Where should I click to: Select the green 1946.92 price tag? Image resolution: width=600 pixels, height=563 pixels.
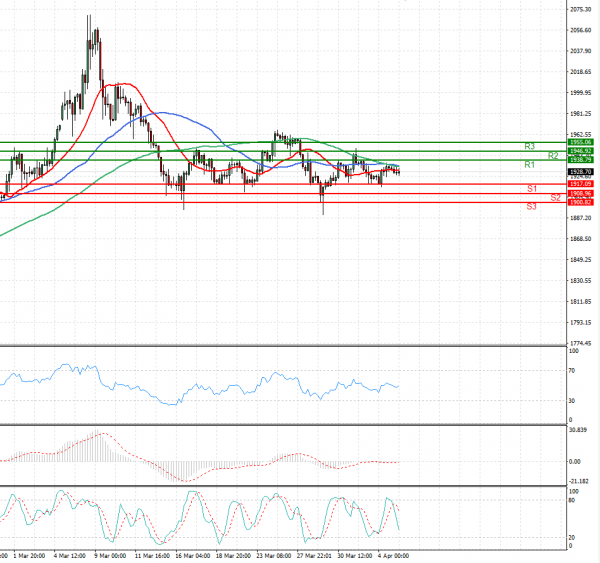click(580, 151)
